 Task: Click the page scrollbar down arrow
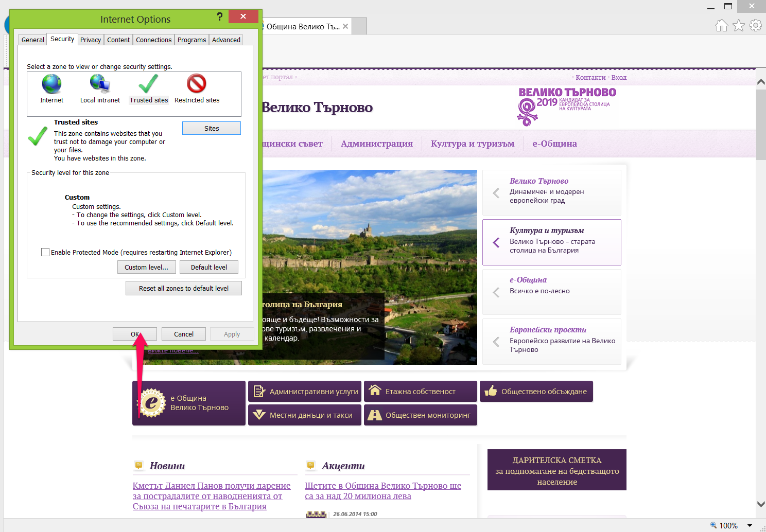pos(761,504)
